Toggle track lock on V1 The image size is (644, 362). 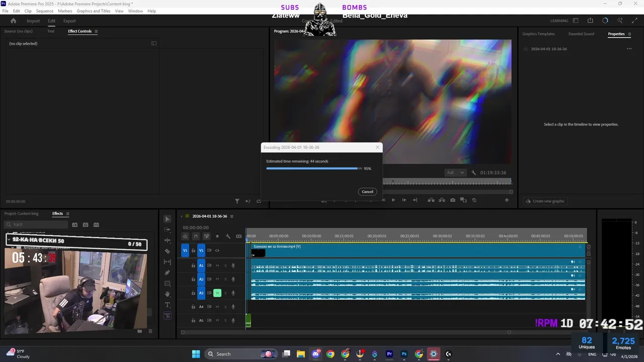[x=193, y=250]
